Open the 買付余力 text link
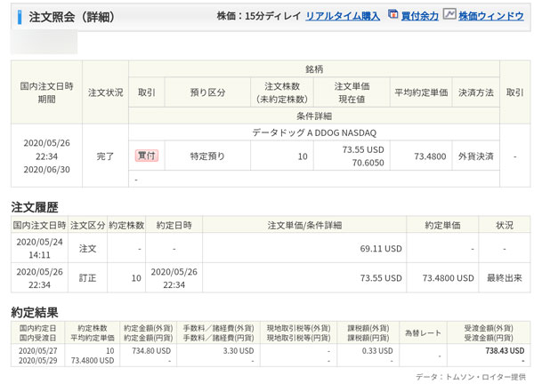Viewport: 534px width, 392px height. click(x=418, y=16)
